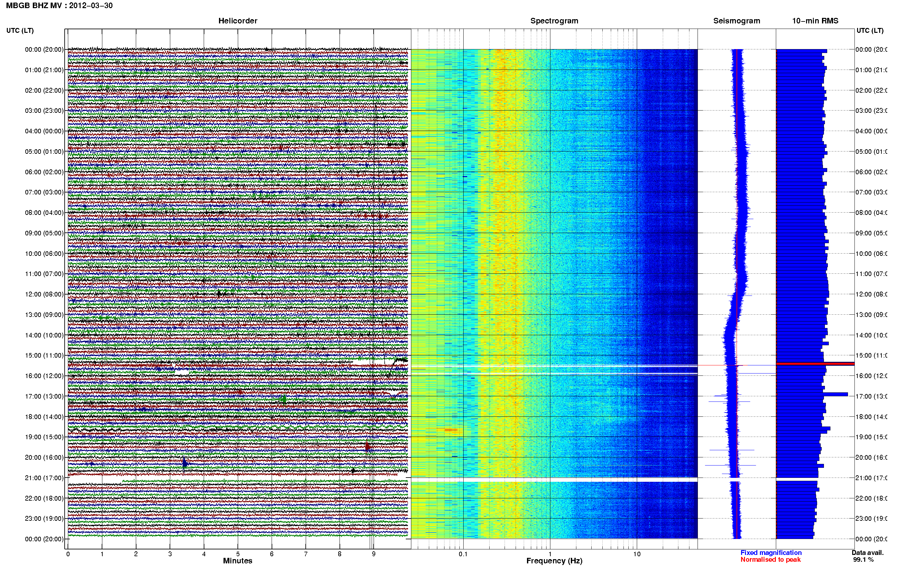Click the "12:00 (08:00)" Helicorder time label
This screenshot has width=924, height=578.
[44, 294]
